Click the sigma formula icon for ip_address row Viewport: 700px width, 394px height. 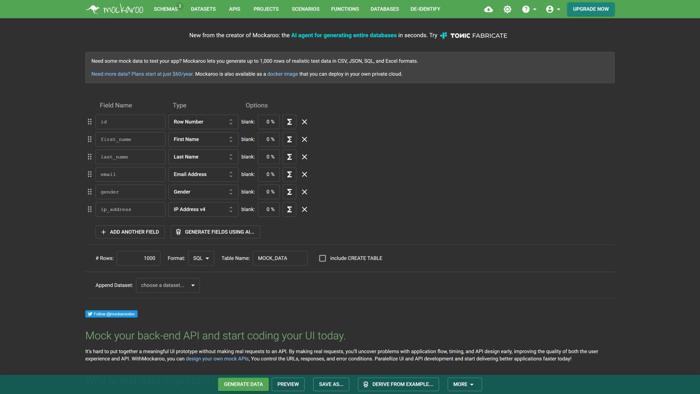(x=289, y=209)
